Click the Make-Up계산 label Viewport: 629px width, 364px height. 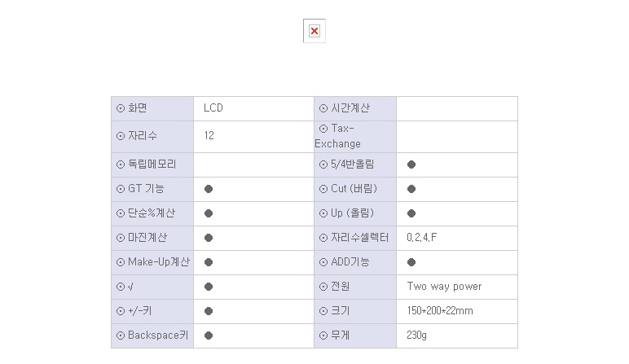158,261
